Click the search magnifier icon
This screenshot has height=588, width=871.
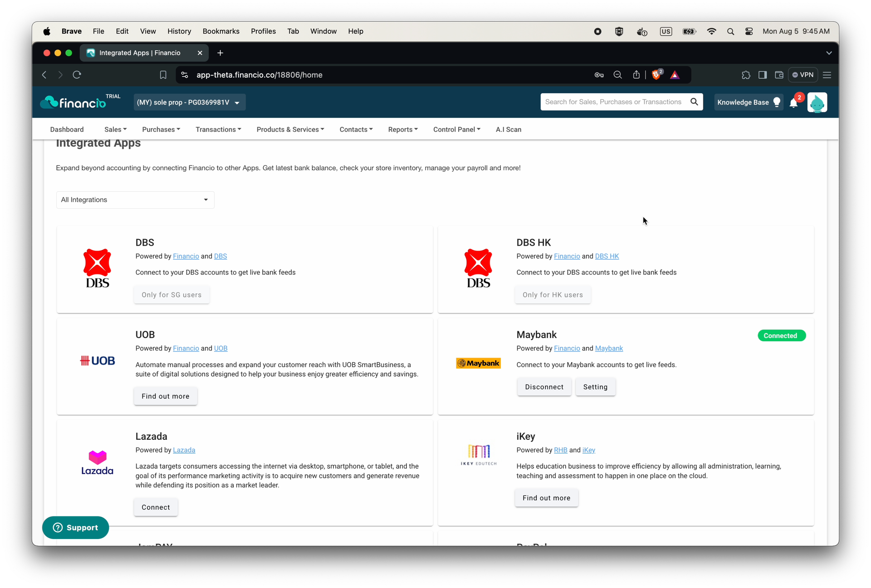(694, 102)
